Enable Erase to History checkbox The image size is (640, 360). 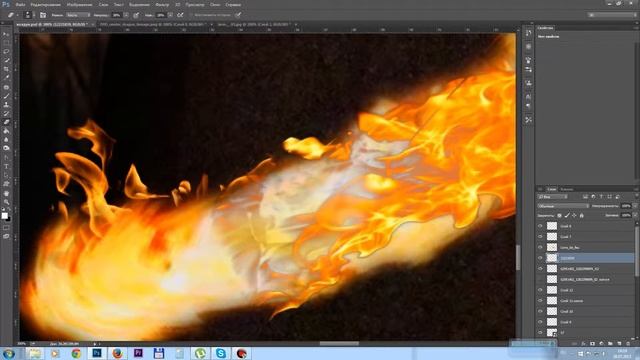[191, 15]
